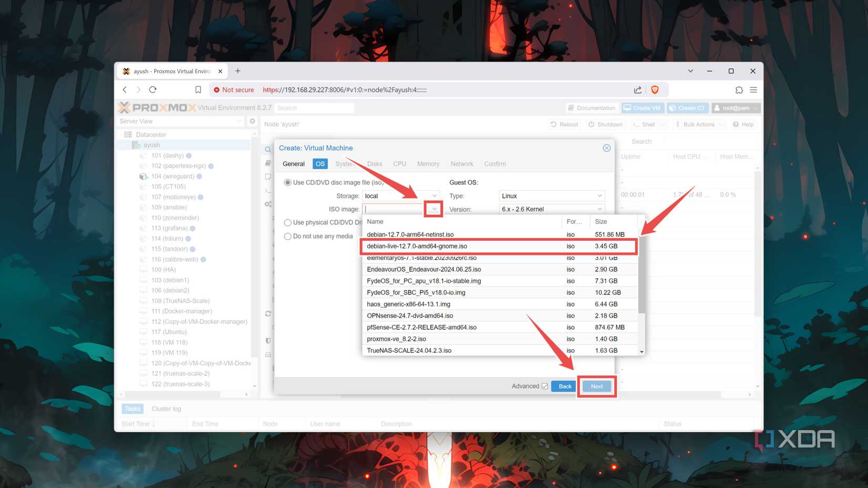Click the Next button
868x488 pixels.
[x=597, y=387]
